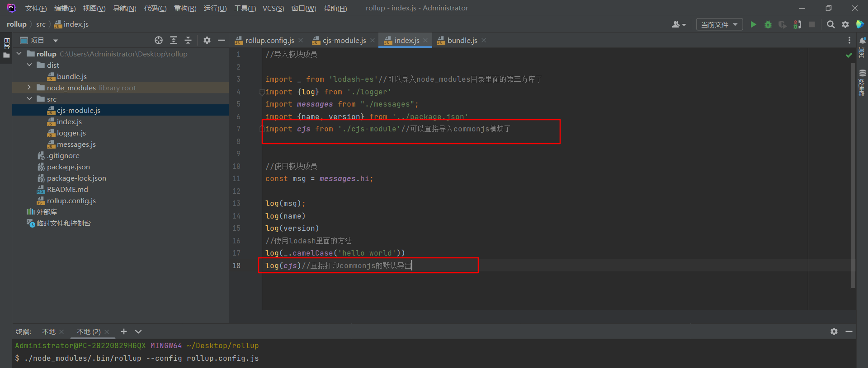Collapse all items in project tree
868x368 pixels.
pos(188,40)
